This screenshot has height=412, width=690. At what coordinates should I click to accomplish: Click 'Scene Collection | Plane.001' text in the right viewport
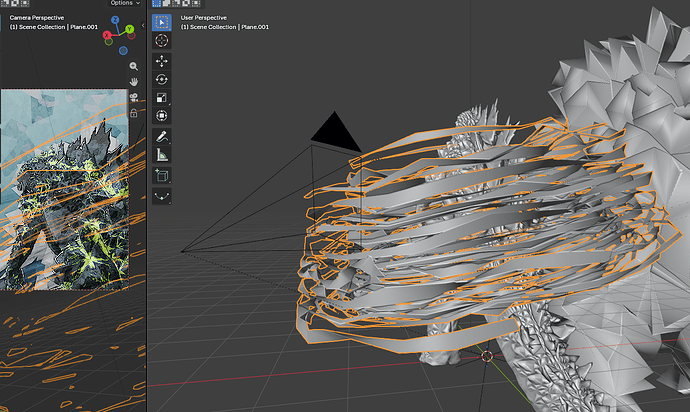click(230, 27)
